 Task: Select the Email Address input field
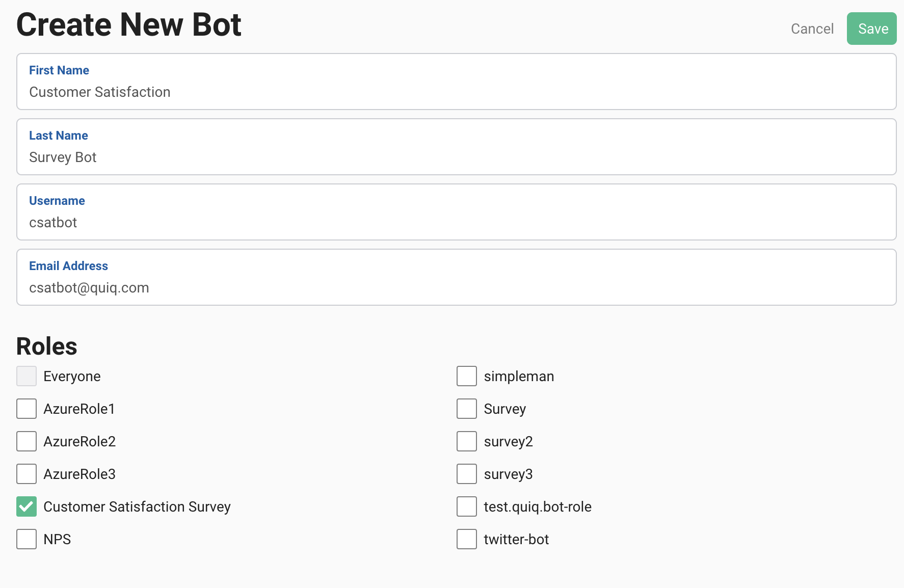pyautogui.click(x=456, y=287)
